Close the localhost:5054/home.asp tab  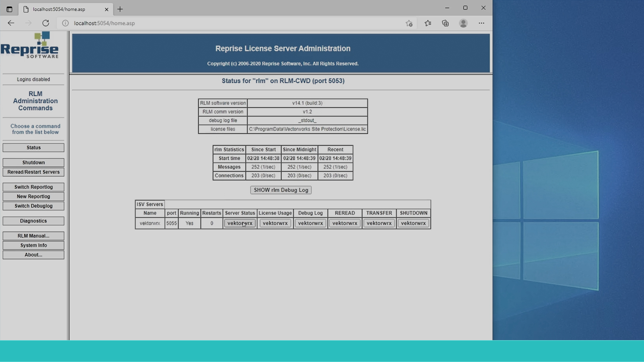[x=107, y=9]
